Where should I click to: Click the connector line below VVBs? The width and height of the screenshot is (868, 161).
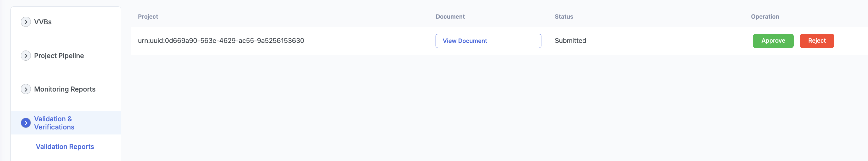(26, 39)
